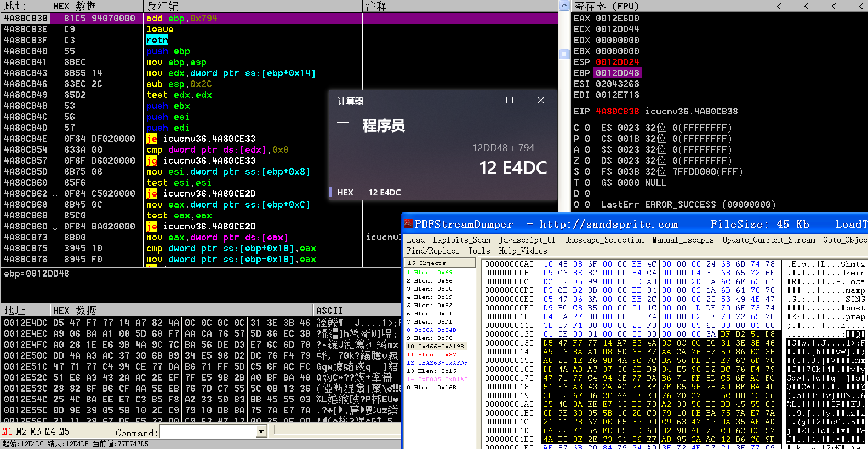The height and width of the screenshot is (449, 868).
Task: Select the M5 memory tab
Action: coord(64,432)
